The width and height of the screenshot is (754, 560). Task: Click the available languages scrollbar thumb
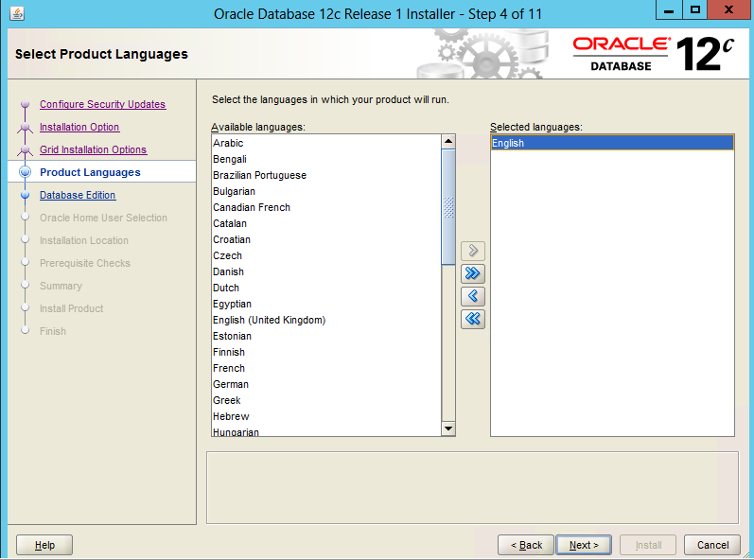(448, 206)
